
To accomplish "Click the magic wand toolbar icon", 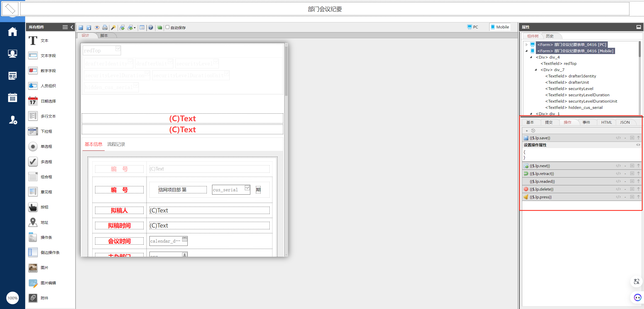I will click(x=113, y=28).
